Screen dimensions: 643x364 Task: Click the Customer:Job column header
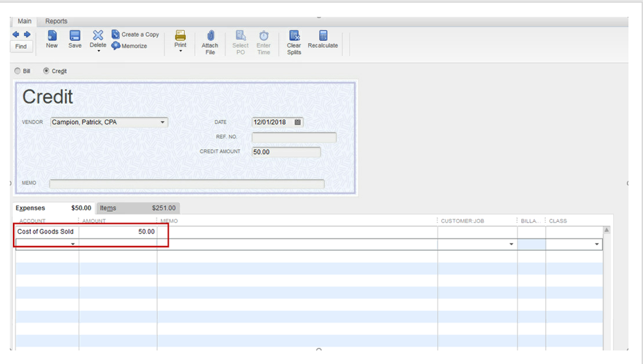click(462, 221)
